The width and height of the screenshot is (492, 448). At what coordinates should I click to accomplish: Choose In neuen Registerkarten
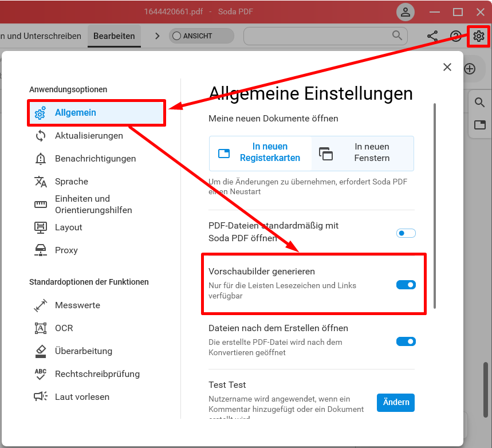pyautogui.click(x=260, y=154)
